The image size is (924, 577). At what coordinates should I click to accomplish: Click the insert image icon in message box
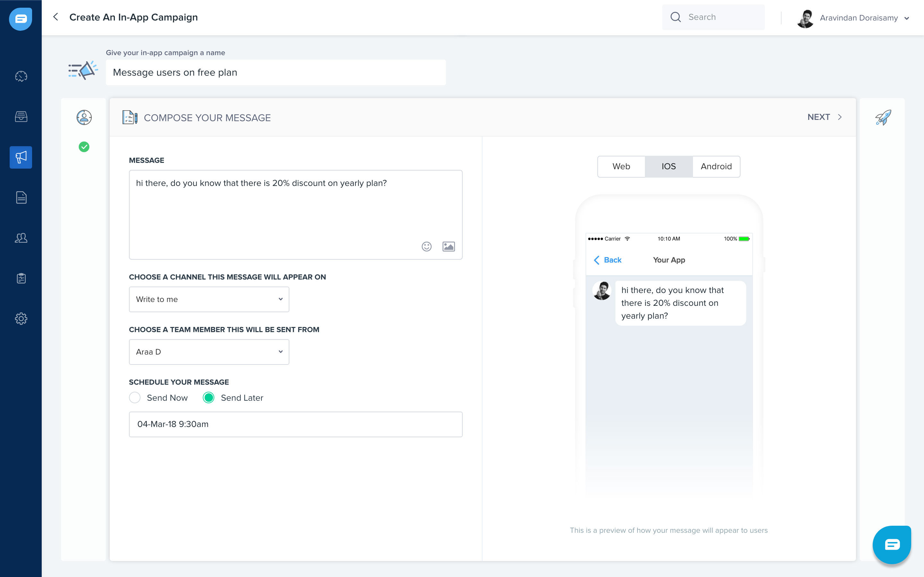[448, 247]
